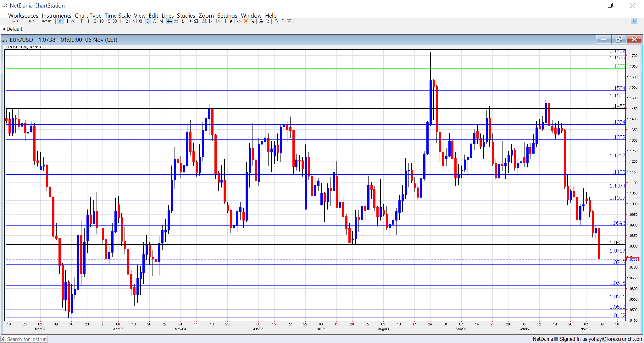
Task: Open the Chart Type menu
Action: [88, 15]
